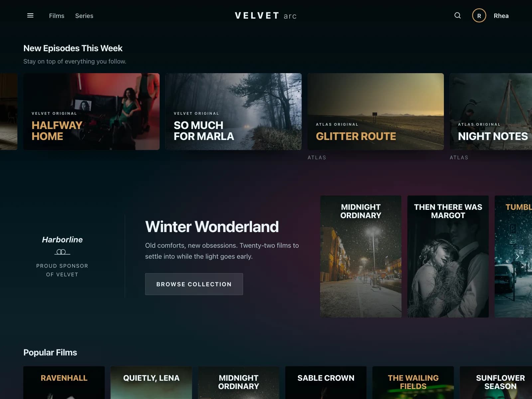532x399 pixels.
Task: Click the Proud Sponsor of Velvet text
Action: coord(62,270)
